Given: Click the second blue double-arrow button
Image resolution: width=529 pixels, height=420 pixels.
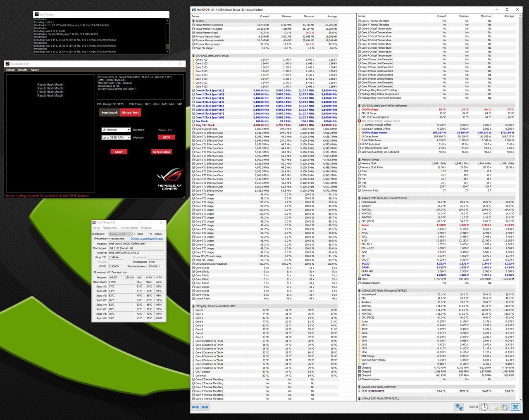Looking at the screenshot, I should (205, 407).
